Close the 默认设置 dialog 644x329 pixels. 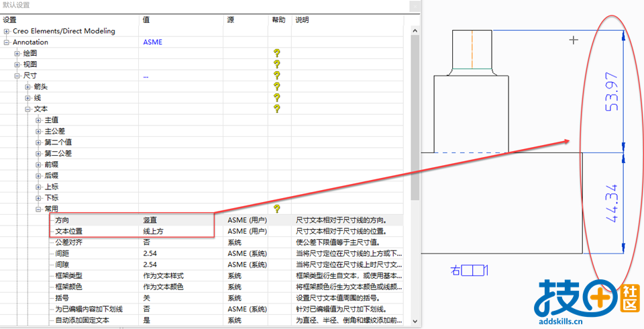[x=415, y=6]
